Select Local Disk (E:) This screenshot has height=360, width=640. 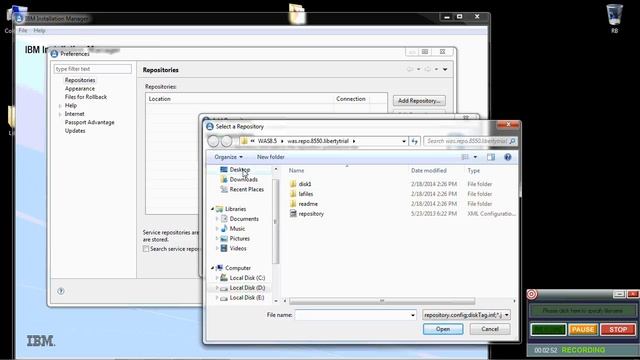coord(247,298)
